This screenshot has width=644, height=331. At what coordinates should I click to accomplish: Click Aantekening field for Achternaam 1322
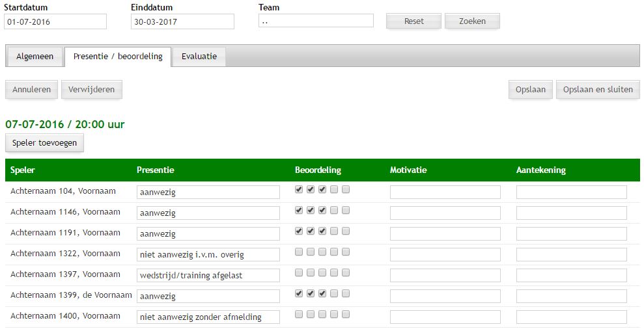pyautogui.click(x=572, y=255)
